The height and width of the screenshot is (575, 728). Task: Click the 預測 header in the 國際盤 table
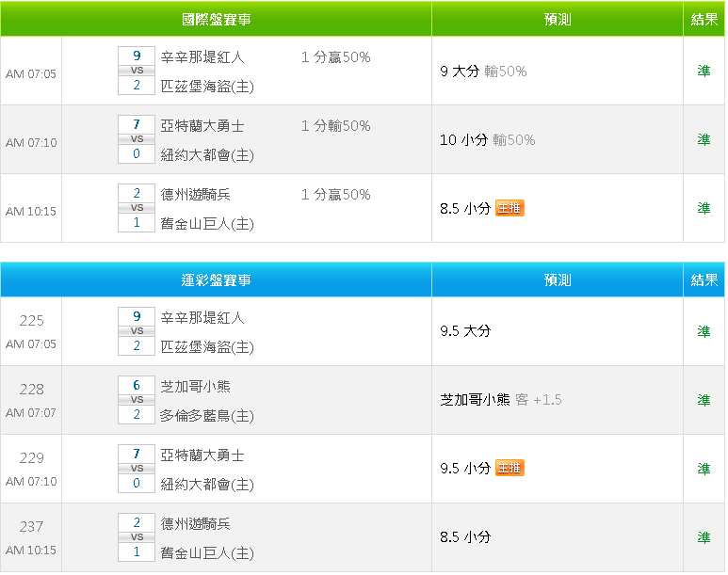pyautogui.click(x=558, y=20)
